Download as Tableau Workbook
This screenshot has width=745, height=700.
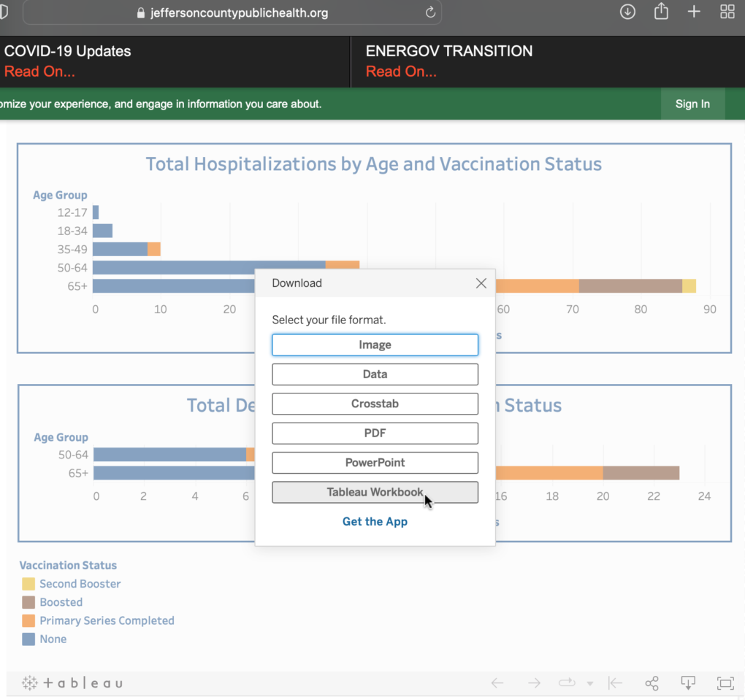[375, 492]
